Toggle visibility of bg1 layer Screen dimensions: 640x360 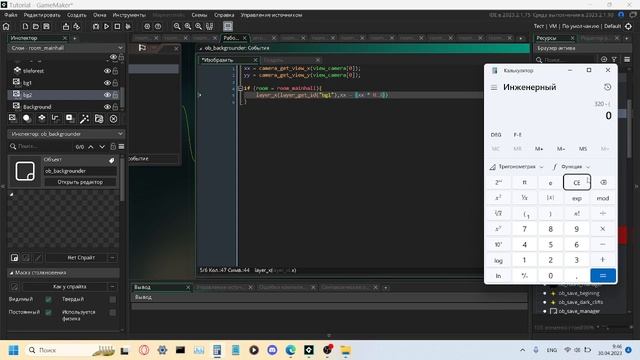click(x=107, y=82)
